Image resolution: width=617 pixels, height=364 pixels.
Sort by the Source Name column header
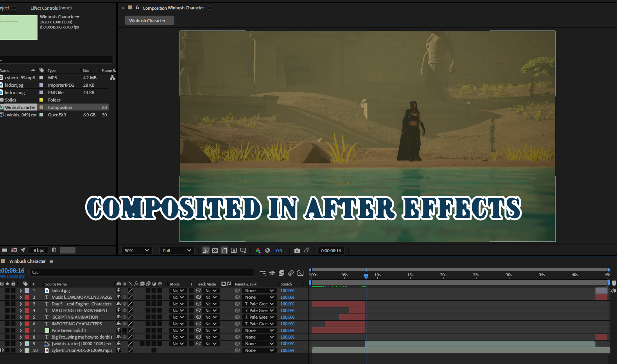(x=56, y=284)
